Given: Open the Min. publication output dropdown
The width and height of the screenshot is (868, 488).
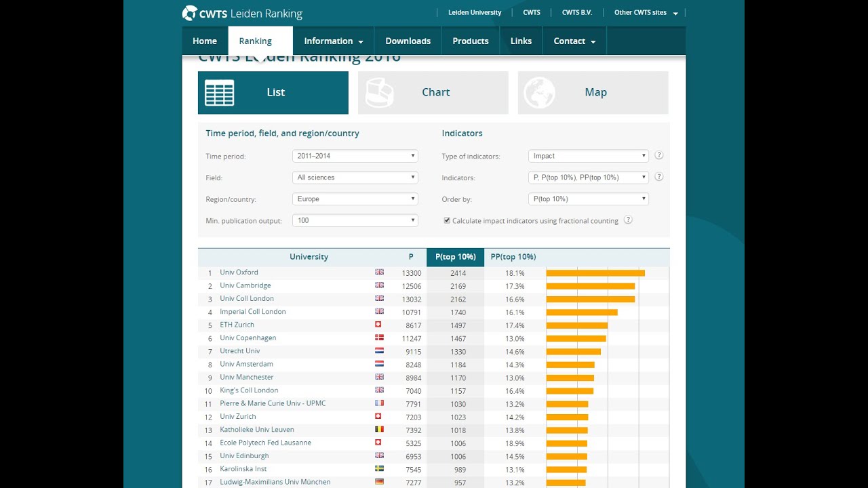Looking at the screenshot, I should pos(355,220).
